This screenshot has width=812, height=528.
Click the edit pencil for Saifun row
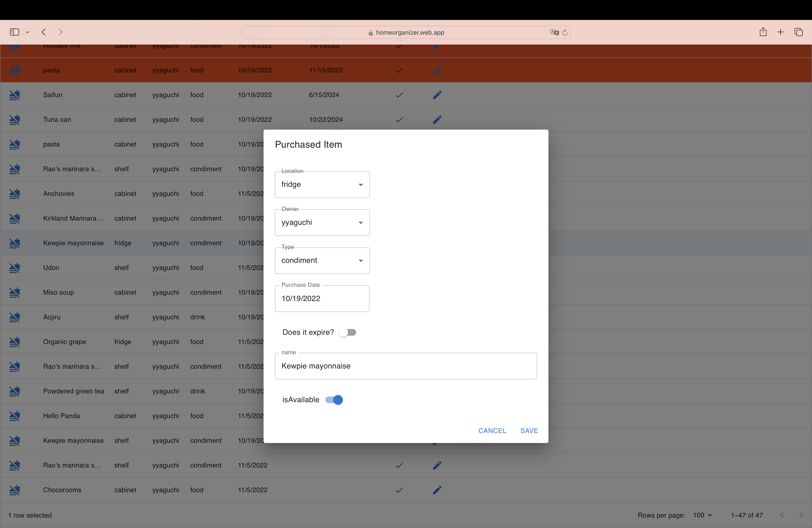(437, 95)
